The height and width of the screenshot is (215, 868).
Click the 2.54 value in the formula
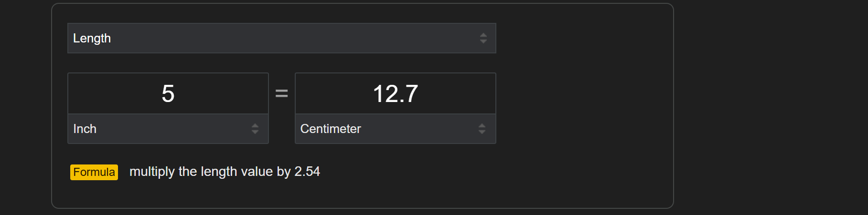307,172
